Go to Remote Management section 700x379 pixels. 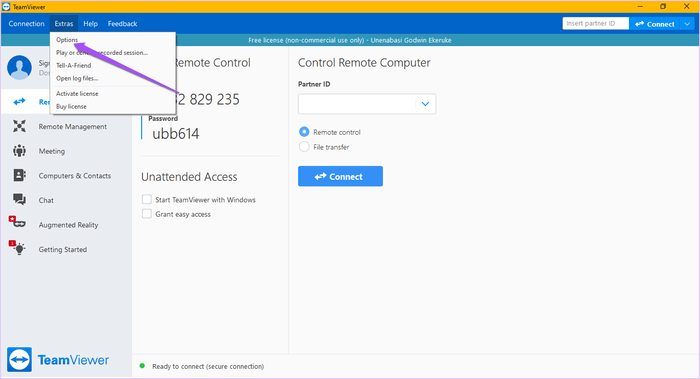[72, 127]
